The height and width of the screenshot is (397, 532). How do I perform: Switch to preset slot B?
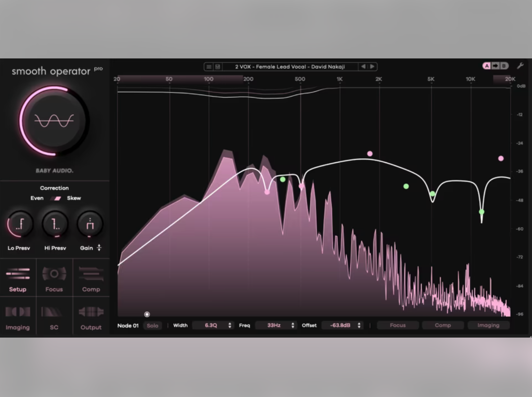504,66
